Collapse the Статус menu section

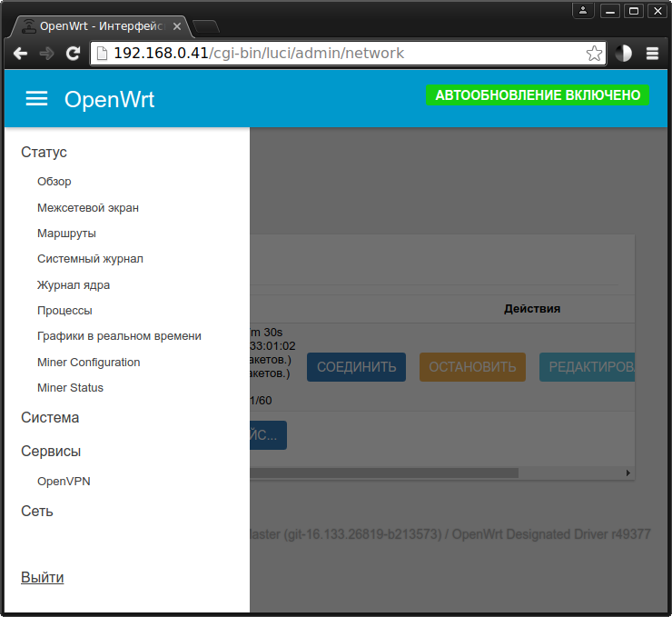(x=44, y=153)
